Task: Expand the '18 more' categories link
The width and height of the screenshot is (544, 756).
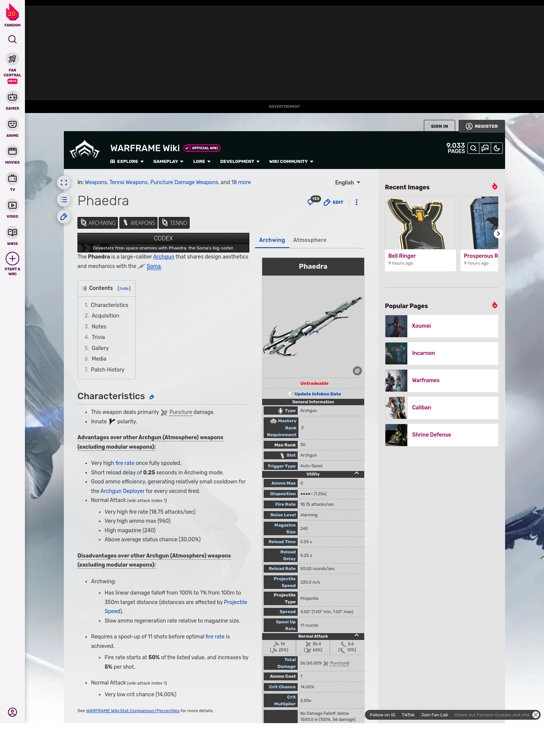Action: click(241, 182)
